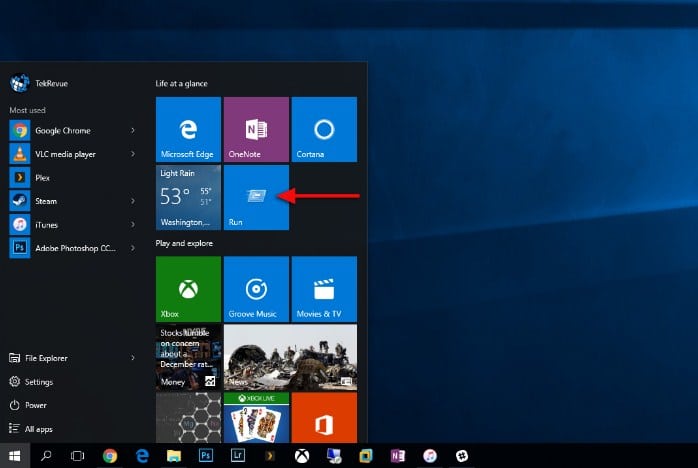Expand iTunes jump list arrow

[x=133, y=224]
